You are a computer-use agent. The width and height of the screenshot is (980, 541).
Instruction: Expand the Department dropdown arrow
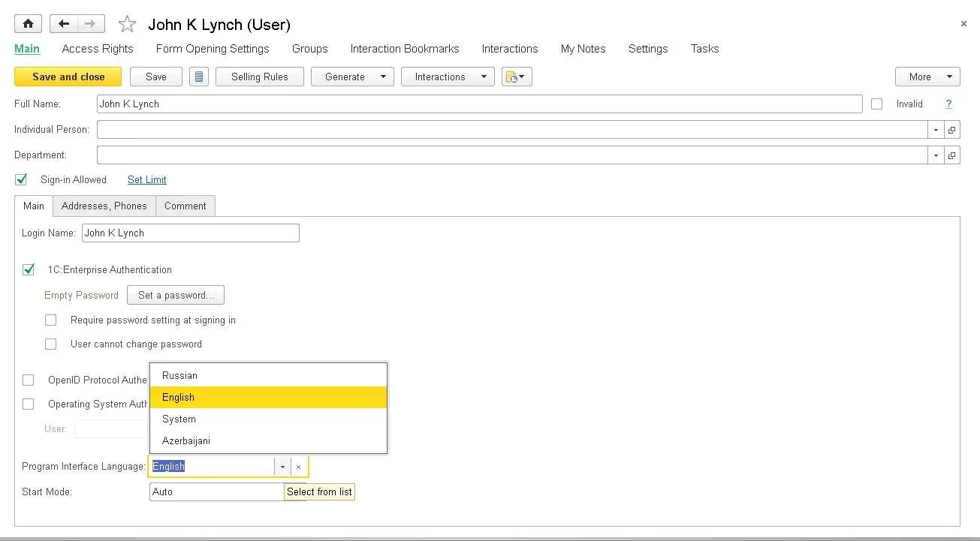[x=936, y=155]
